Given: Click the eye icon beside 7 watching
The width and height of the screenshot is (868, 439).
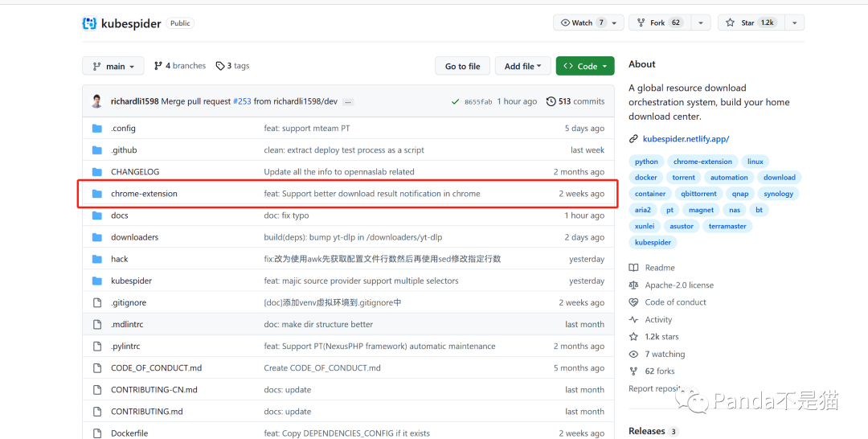Looking at the screenshot, I should [634, 355].
